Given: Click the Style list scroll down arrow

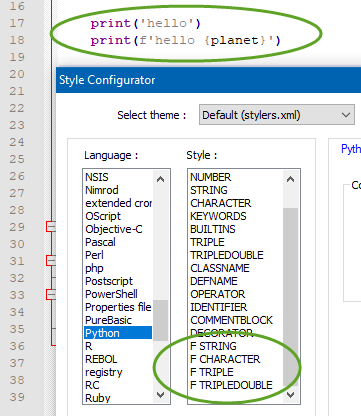Looking at the screenshot, I should coord(290,395).
